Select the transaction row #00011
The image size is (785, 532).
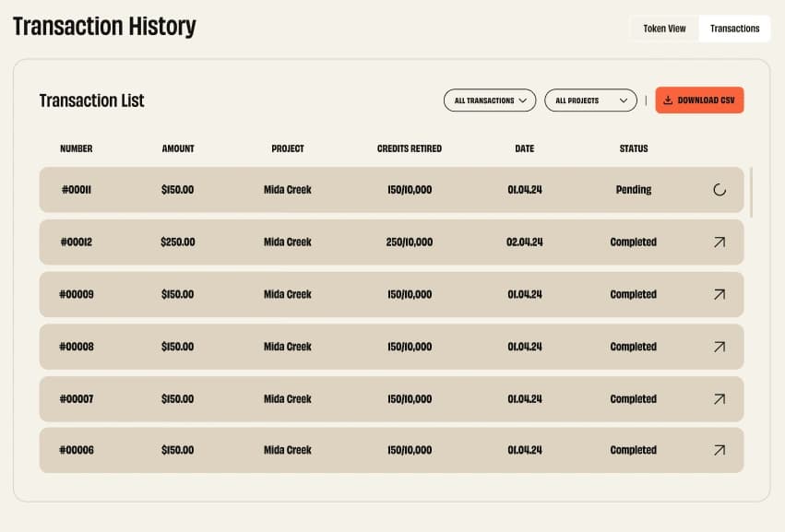[369, 189]
